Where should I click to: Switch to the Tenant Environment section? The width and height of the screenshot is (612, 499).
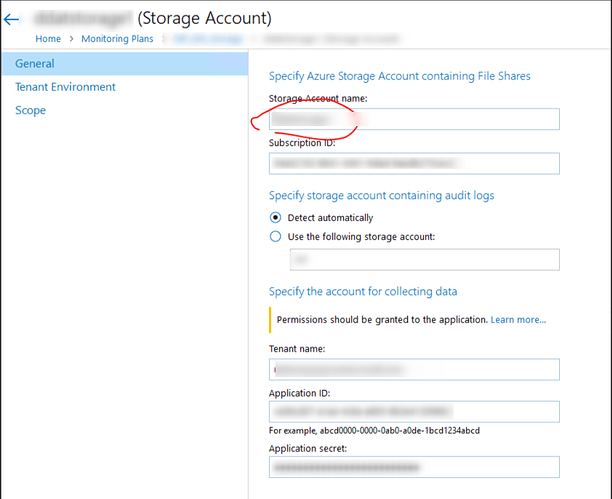click(65, 87)
